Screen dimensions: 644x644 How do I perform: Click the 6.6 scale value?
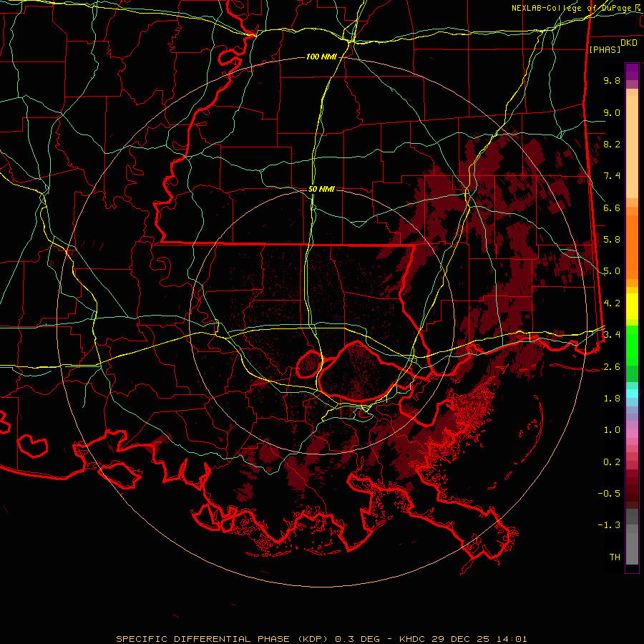612,208
